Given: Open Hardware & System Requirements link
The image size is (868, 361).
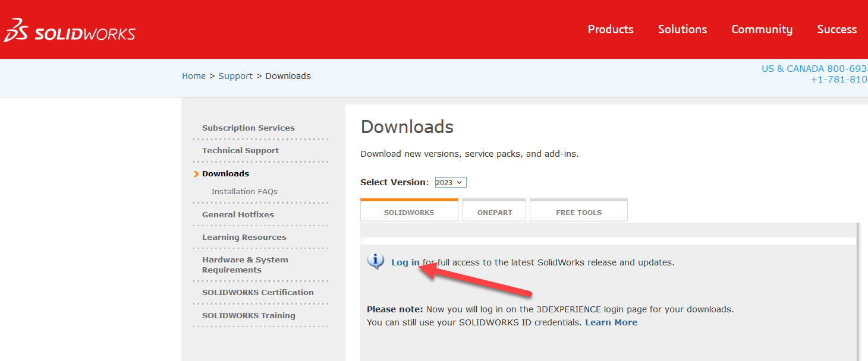Looking at the screenshot, I should (245, 265).
